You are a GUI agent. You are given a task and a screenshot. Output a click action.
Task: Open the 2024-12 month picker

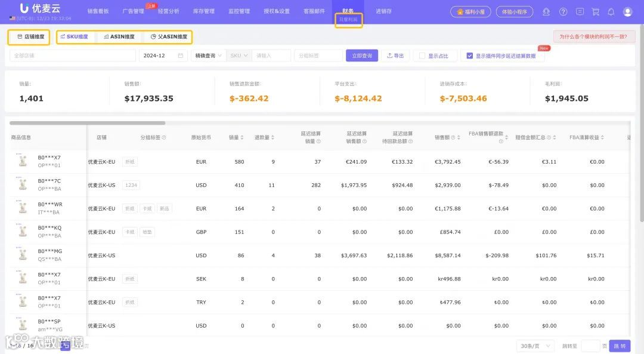tap(163, 56)
